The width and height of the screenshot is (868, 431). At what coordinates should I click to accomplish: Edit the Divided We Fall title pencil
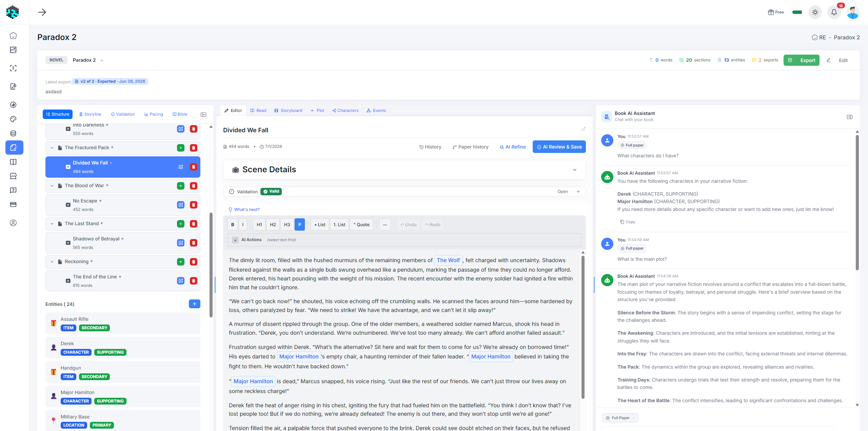tap(584, 129)
